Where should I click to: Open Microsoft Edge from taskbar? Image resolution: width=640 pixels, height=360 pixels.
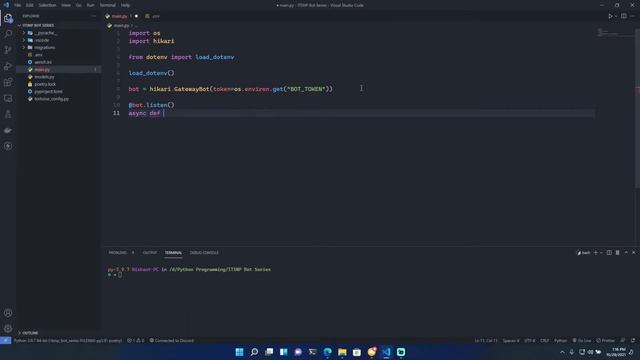tap(327, 352)
